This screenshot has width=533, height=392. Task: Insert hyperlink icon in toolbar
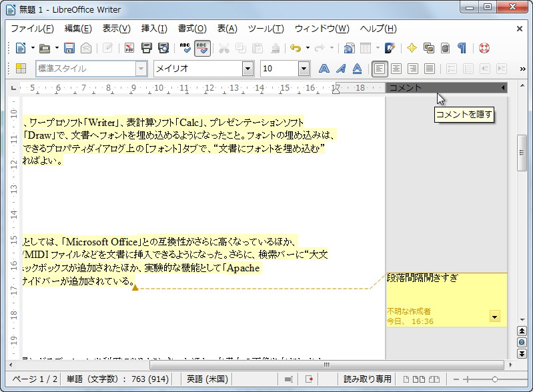pos(349,48)
